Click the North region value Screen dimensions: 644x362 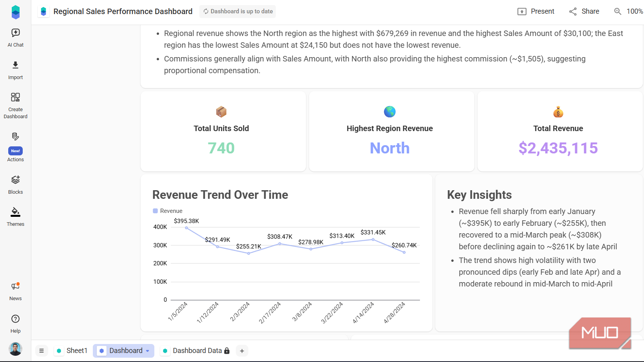pyautogui.click(x=390, y=148)
